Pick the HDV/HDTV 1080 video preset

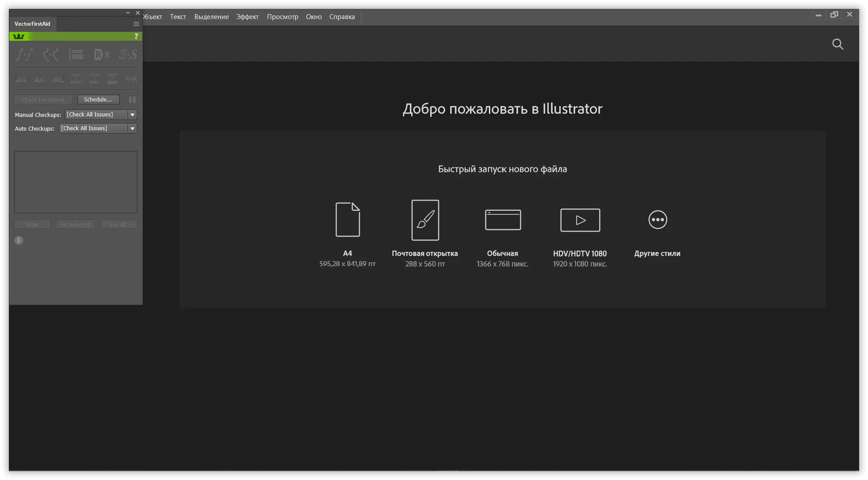point(580,220)
